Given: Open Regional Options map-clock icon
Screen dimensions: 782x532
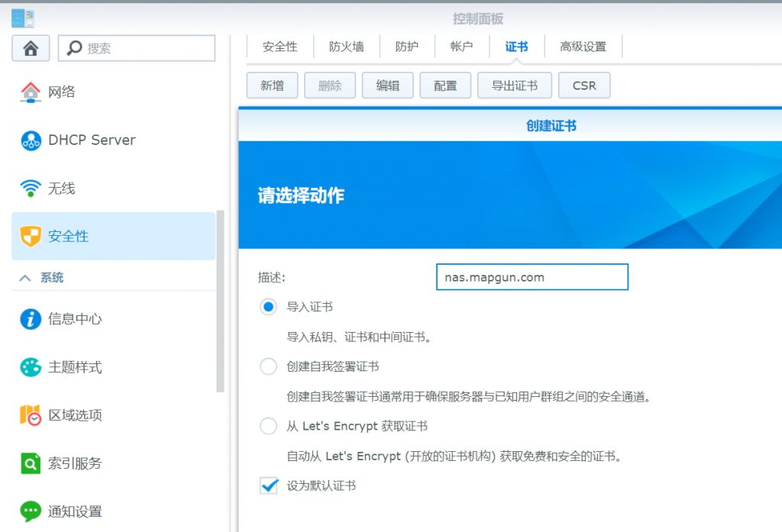Looking at the screenshot, I should (31, 415).
